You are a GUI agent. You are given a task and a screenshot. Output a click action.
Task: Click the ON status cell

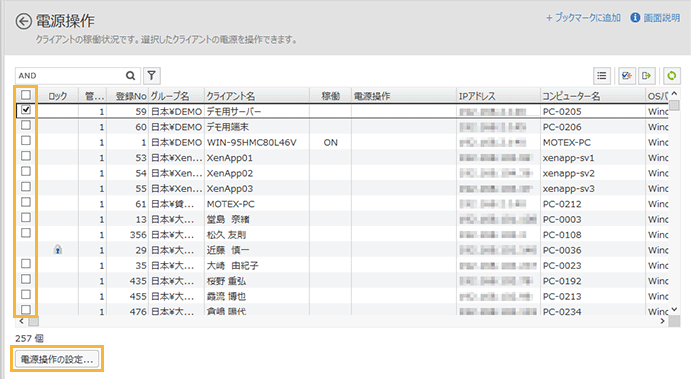pos(331,142)
